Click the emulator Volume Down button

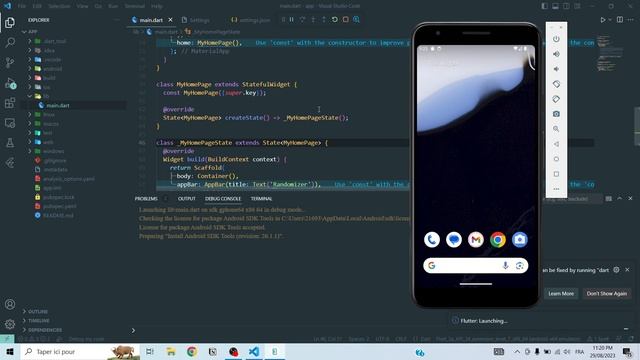pyautogui.click(x=556, y=69)
